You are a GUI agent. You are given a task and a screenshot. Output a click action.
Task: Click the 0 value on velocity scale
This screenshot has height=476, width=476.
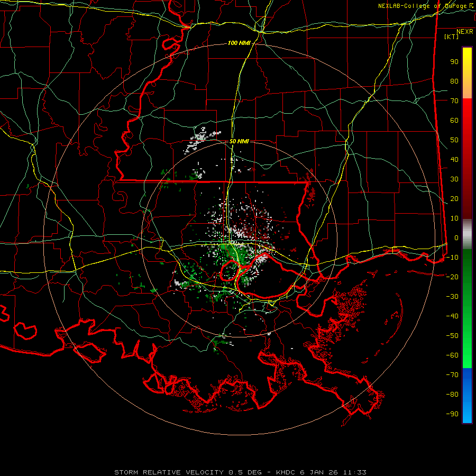(x=456, y=238)
